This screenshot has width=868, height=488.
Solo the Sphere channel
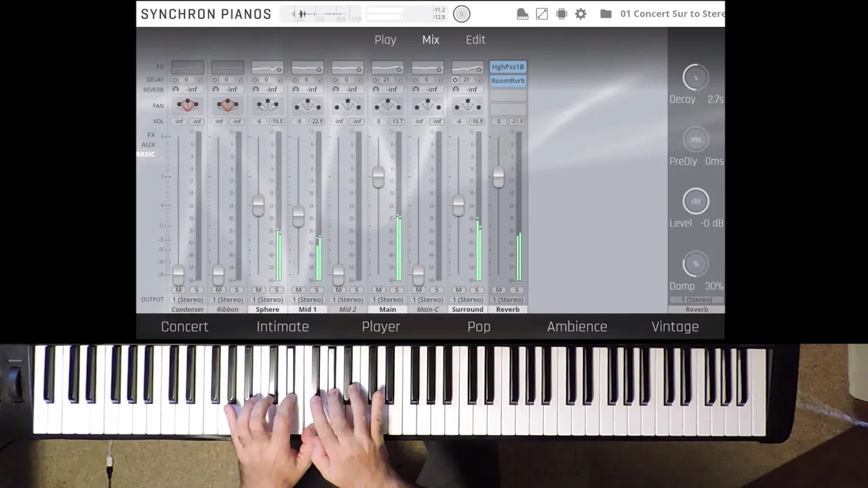pos(276,290)
